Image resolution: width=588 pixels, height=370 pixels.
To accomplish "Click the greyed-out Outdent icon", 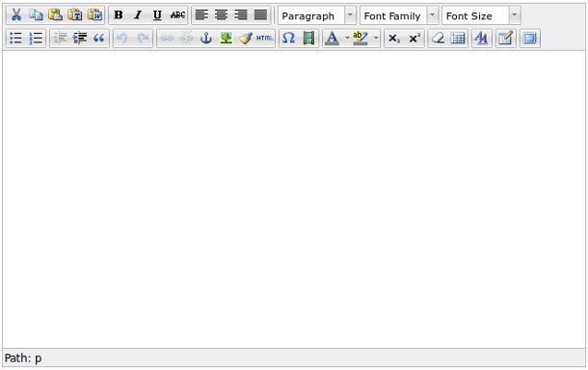I will [x=60, y=39].
